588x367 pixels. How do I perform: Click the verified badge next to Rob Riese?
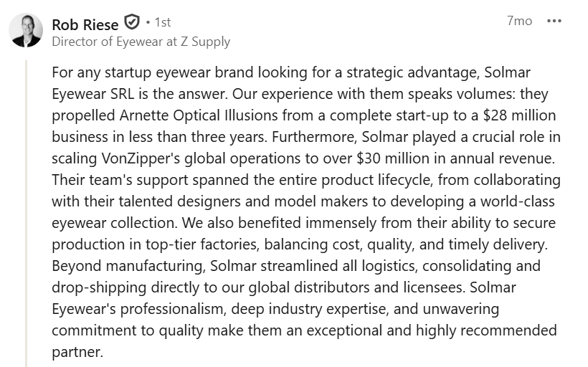click(132, 22)
